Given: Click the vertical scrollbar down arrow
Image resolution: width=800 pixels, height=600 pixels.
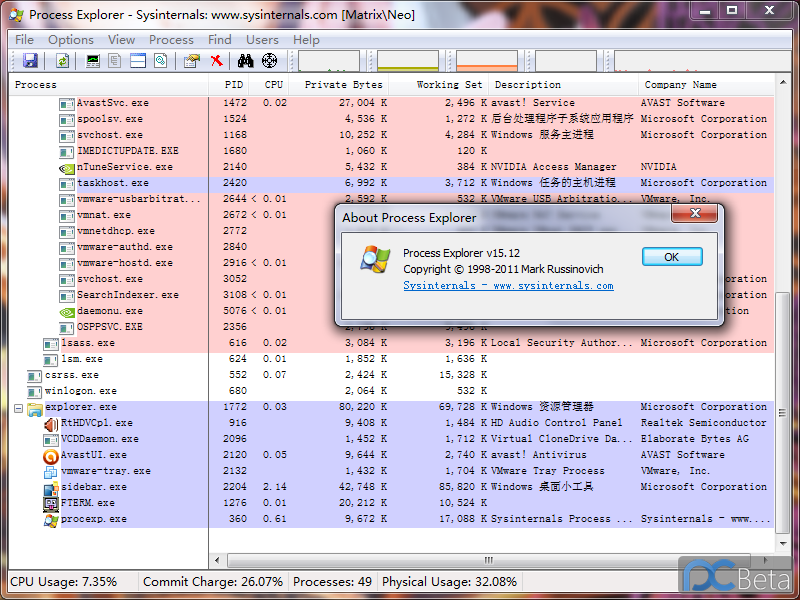Looking at the screenshot, I should [783, 544].
